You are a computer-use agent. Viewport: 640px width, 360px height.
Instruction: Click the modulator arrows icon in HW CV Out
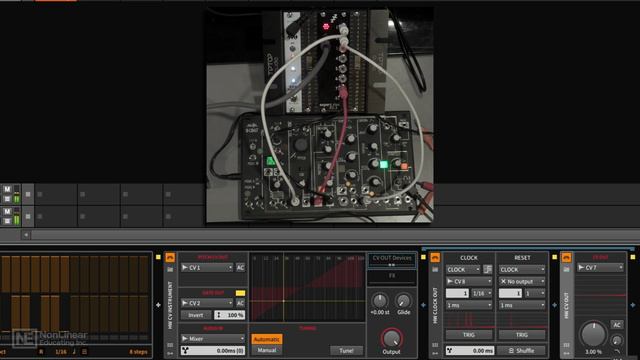click(566, 353)
